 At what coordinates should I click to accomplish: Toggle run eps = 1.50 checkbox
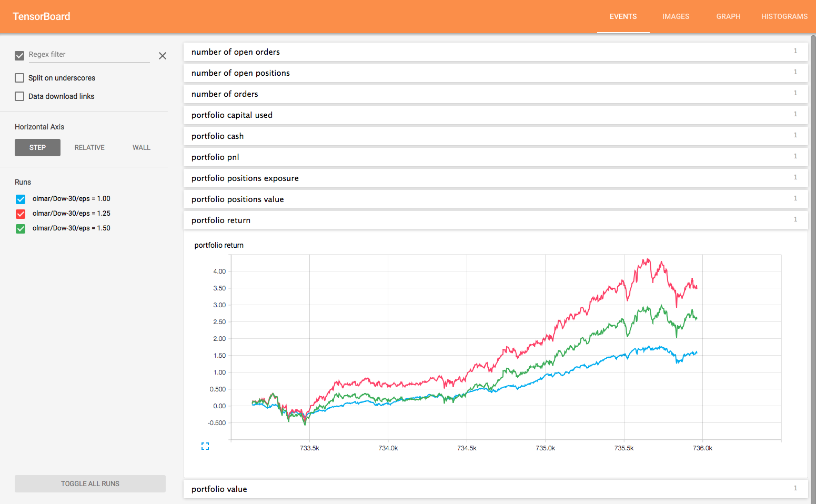21,229
